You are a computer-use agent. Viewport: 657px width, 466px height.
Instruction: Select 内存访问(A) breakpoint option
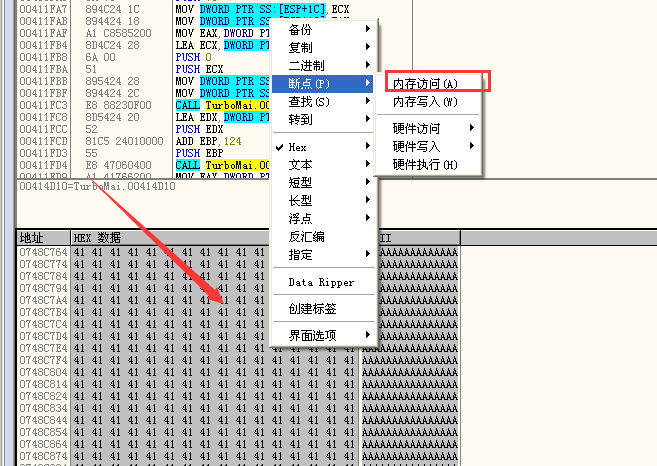pos(425,83)
